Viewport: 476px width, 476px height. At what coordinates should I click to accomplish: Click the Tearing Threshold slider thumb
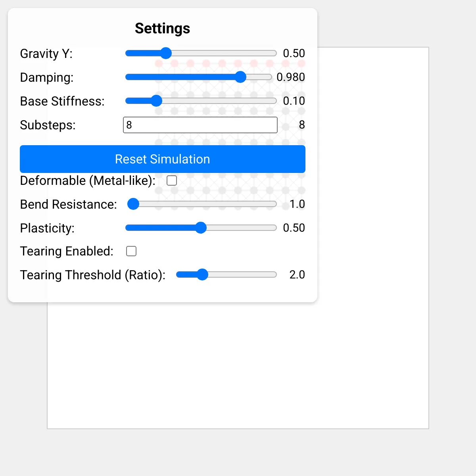pos(202,274)
